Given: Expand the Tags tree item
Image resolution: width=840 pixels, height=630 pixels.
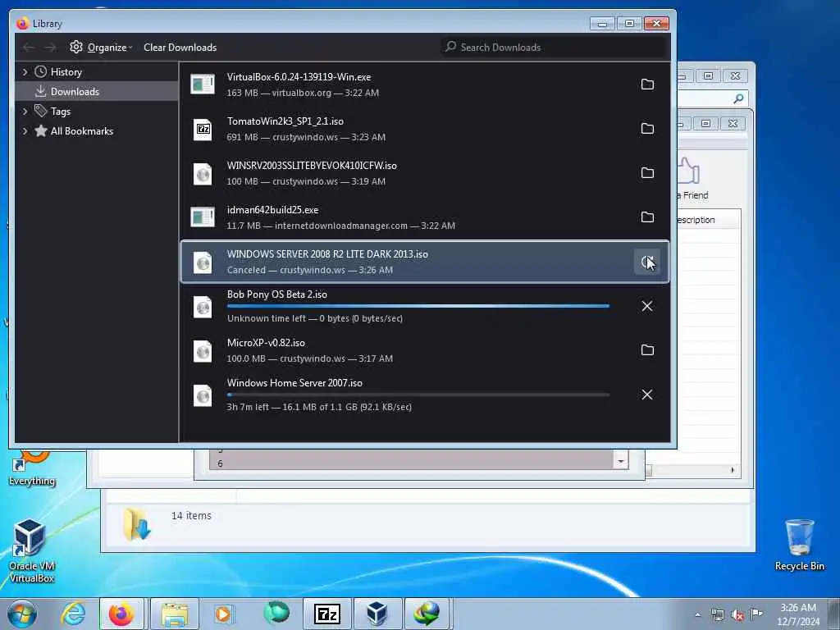Looking at the screenshot, I should (x=25, y=112).
